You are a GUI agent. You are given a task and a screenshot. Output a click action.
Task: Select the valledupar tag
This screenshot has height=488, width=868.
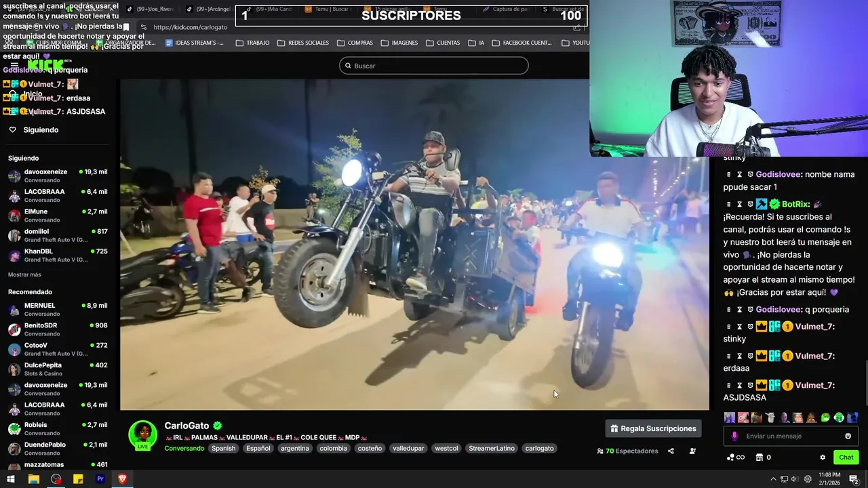(x=408, y=448)
